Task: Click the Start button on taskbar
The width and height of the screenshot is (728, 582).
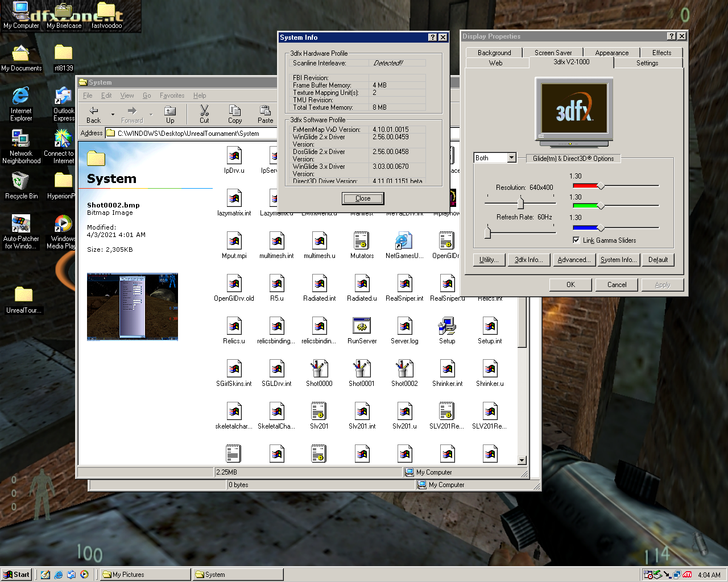Action: point(16,575)
